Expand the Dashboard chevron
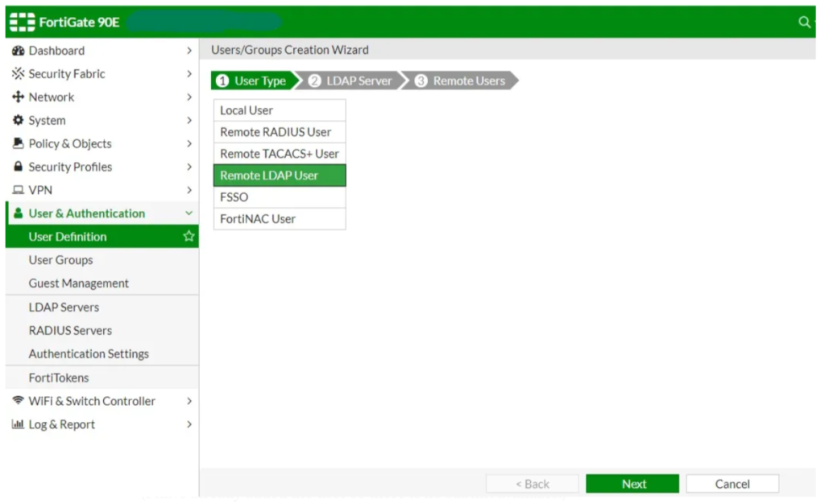 189,51
